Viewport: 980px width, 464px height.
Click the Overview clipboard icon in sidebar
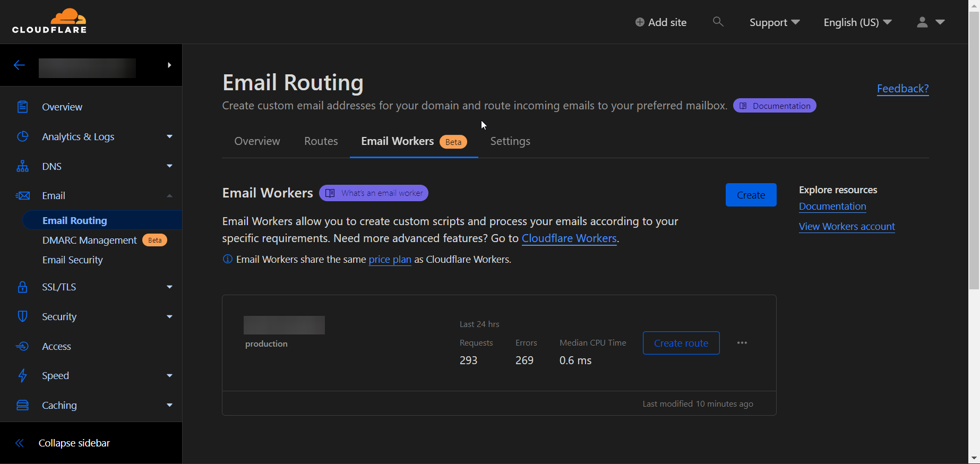coord(22,107)
